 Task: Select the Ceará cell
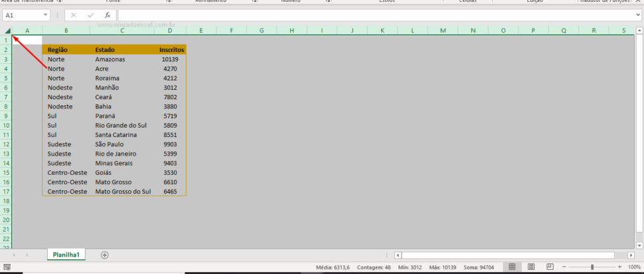click(x=122, y=97)
